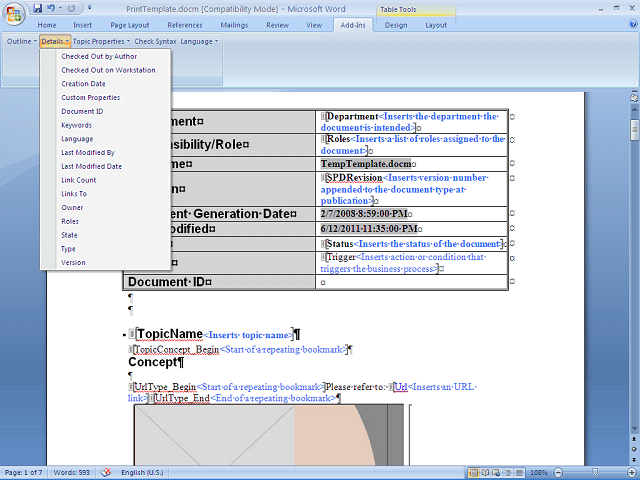Switch to Draft view
The width and height of the screenshot is (640, 480).
[x=519, y=473]
